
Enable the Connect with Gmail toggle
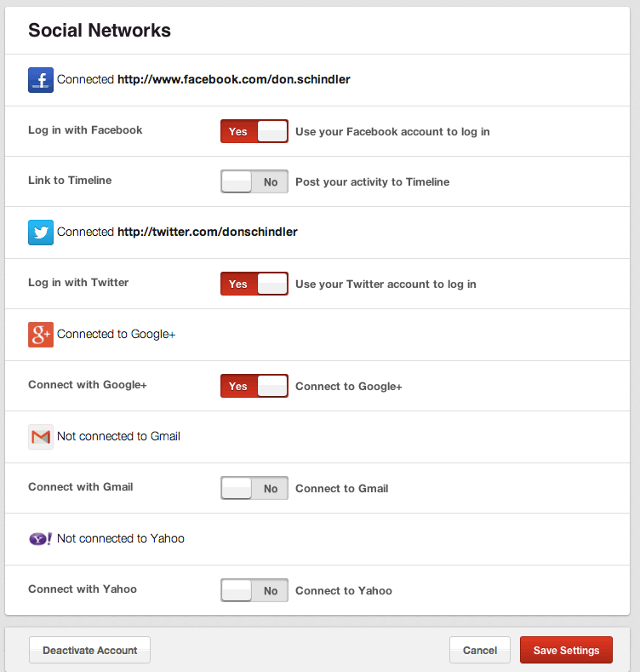click(x=254, y=488)
